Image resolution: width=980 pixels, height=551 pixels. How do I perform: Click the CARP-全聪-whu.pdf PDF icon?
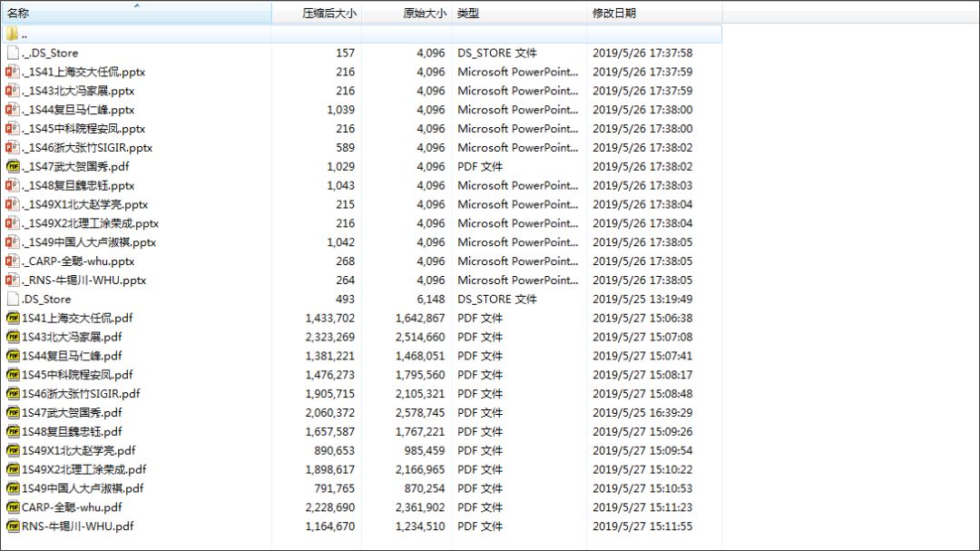13,507
